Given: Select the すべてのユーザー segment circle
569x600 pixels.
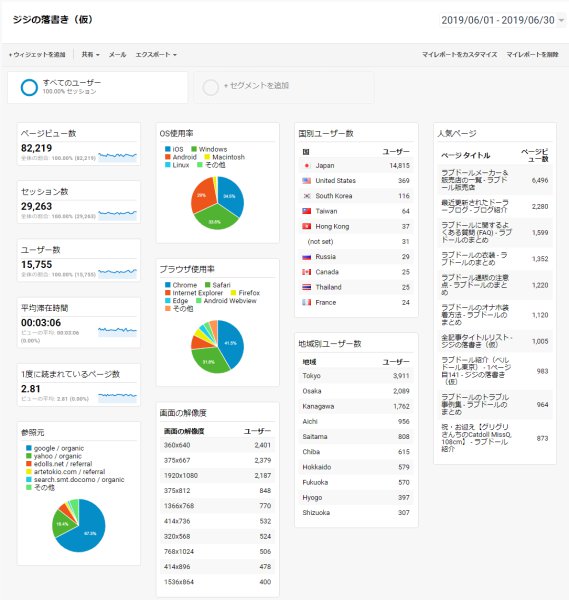Looking at the screenshot, I should pos(29,87).
